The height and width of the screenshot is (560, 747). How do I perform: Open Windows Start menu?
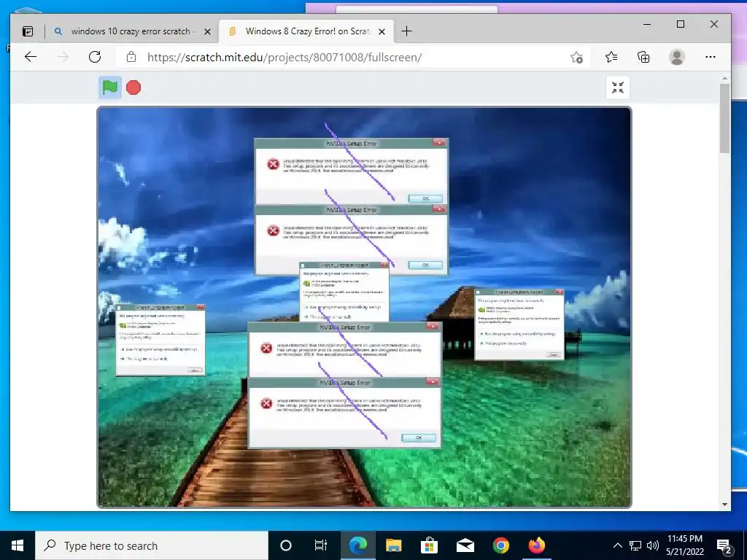(18, 545)
